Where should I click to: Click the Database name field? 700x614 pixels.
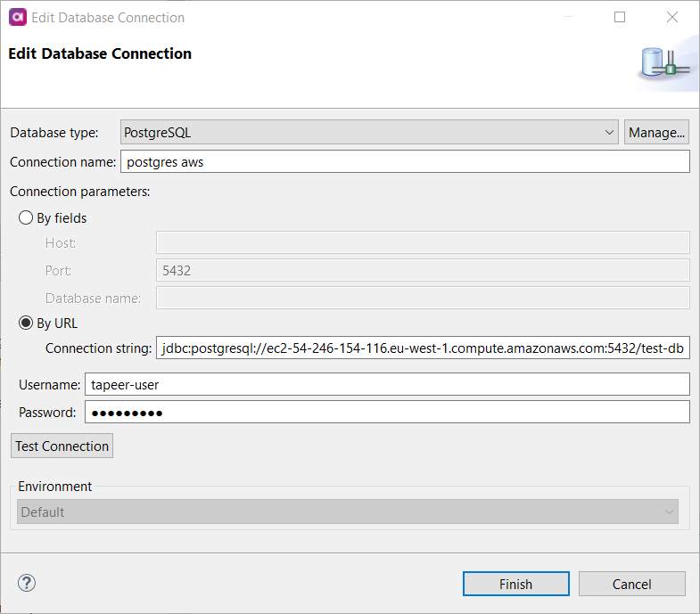click(x=423, y=298)
